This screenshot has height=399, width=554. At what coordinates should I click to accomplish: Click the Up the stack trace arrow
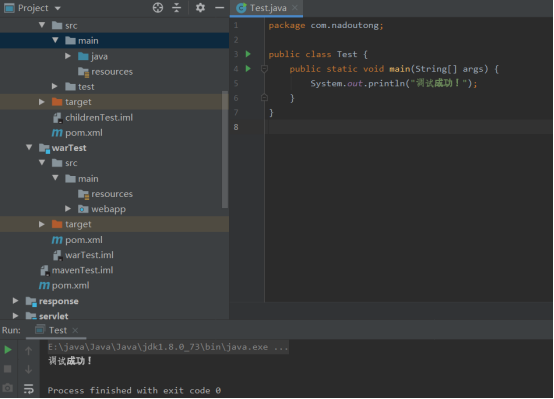(29, 350)
